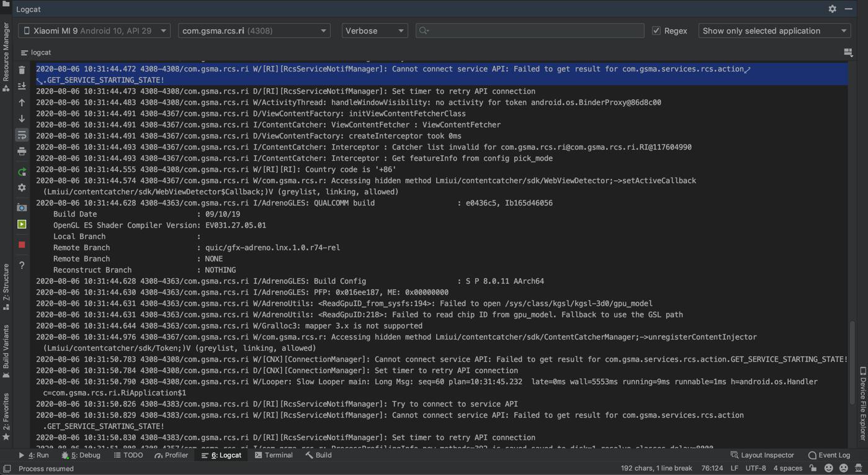868x475 pixels.
Task: Open the 5: Debug tool window
Action: click(81, 455)
